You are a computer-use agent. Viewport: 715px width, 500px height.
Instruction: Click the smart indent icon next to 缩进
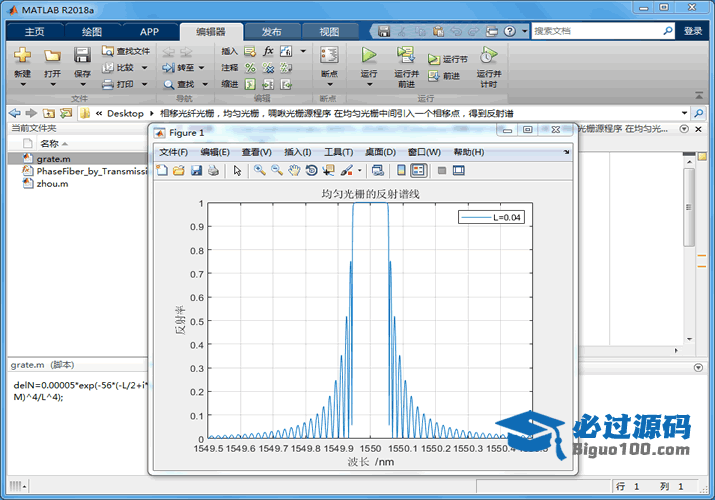pyautogui.click(x=250, y=84)
